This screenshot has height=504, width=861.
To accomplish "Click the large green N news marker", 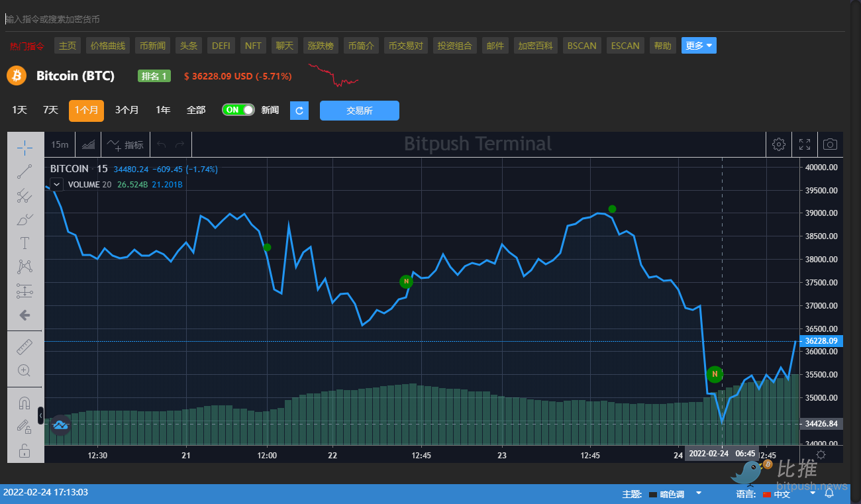I will coord(715,374).
